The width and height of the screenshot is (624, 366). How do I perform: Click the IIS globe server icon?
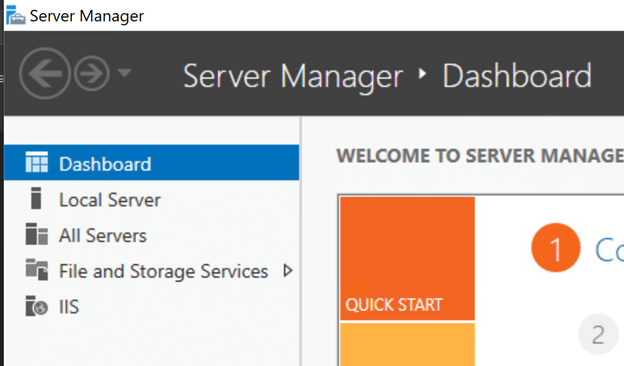point(37,306)
